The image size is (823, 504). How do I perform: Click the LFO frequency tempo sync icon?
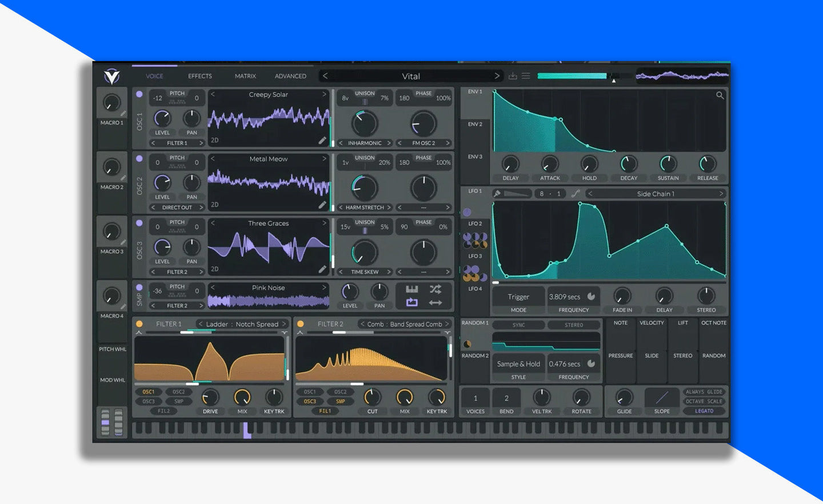coord(591,297)
